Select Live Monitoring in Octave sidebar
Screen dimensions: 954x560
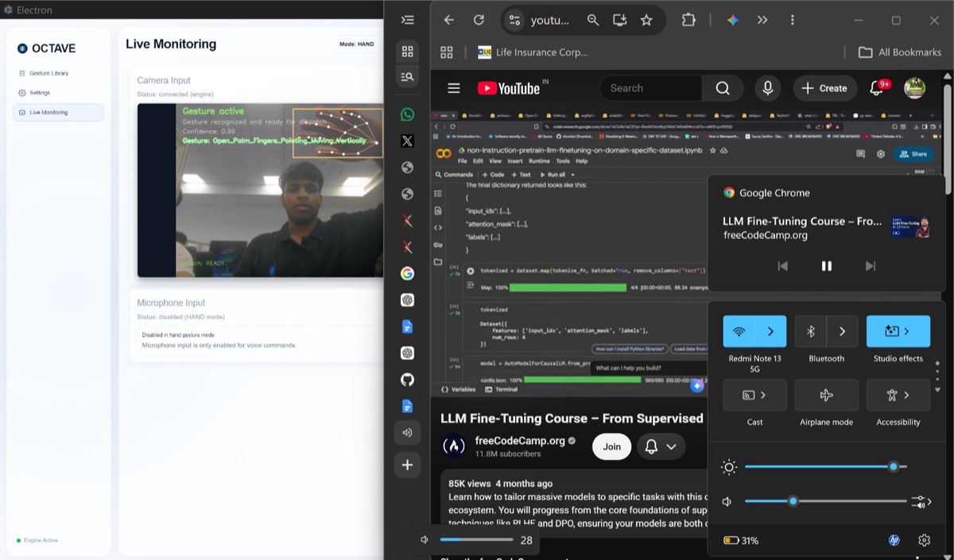point(59,113)
